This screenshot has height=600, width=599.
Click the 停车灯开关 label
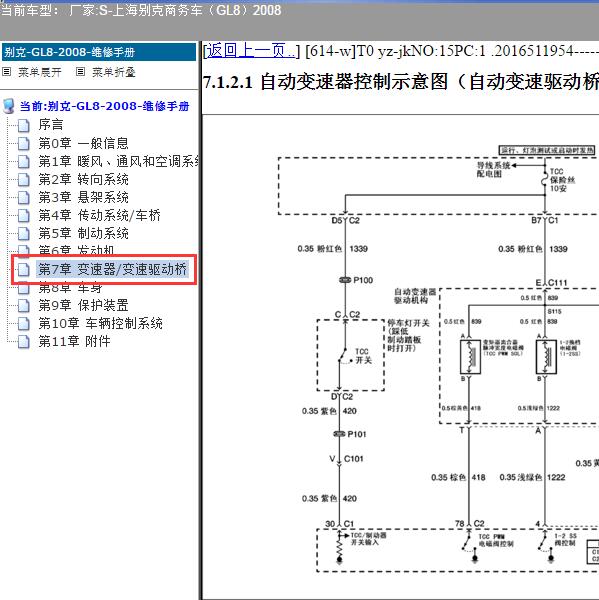(x=408, y=336)
